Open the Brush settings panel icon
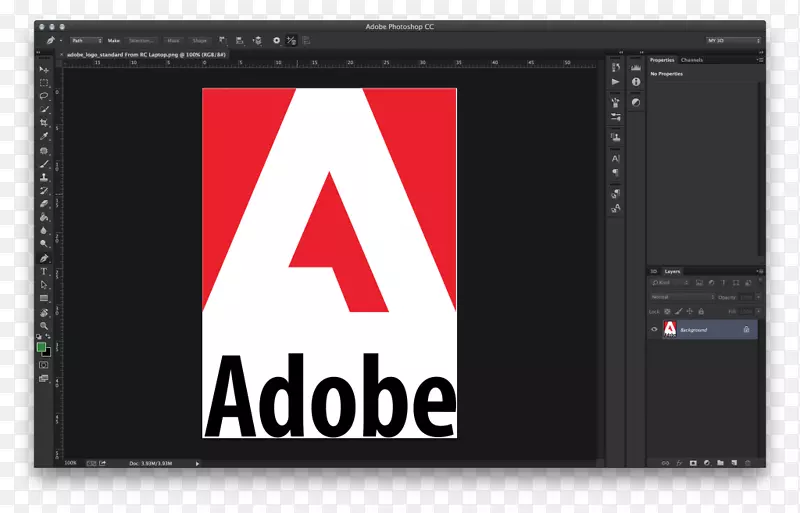The height and width of the screenshot is (513, 800). [615, 117]
